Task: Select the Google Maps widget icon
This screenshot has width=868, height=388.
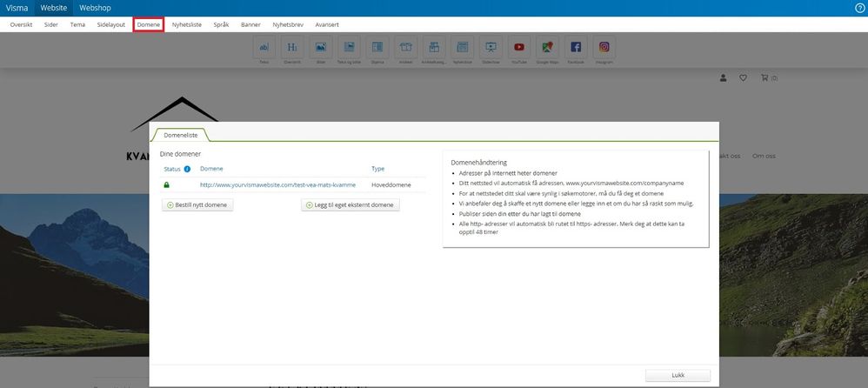Action: (x=547, y=47)
